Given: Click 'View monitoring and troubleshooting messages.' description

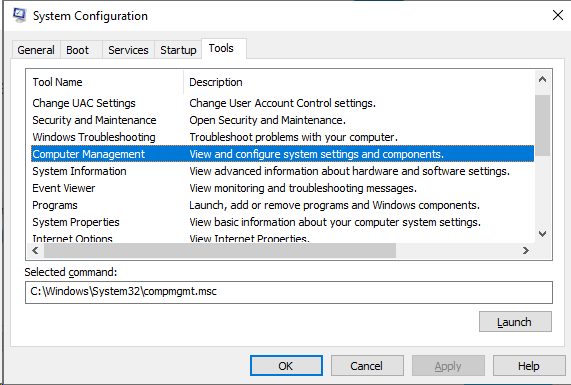Looking at the screenshot, I should click(x=303, y=188).
